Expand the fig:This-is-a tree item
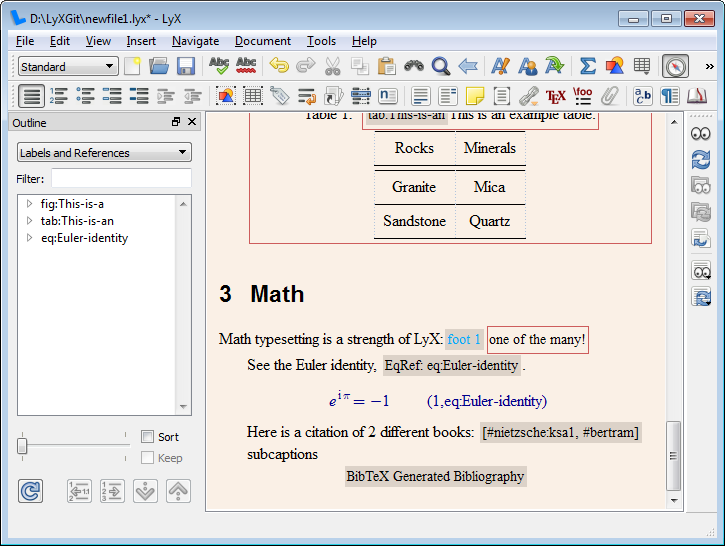Screen dimensions: 725x546 (x=29, y=203)
